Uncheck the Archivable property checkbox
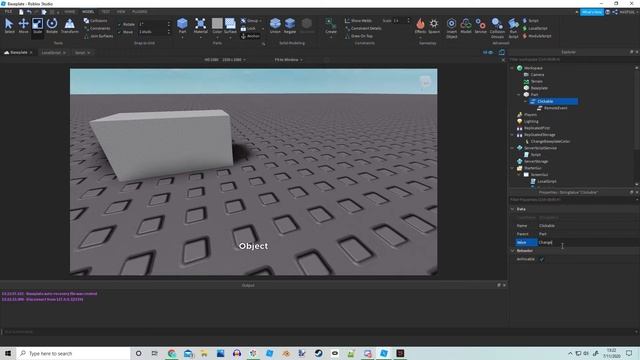The image size is (640, 360). 542,259
